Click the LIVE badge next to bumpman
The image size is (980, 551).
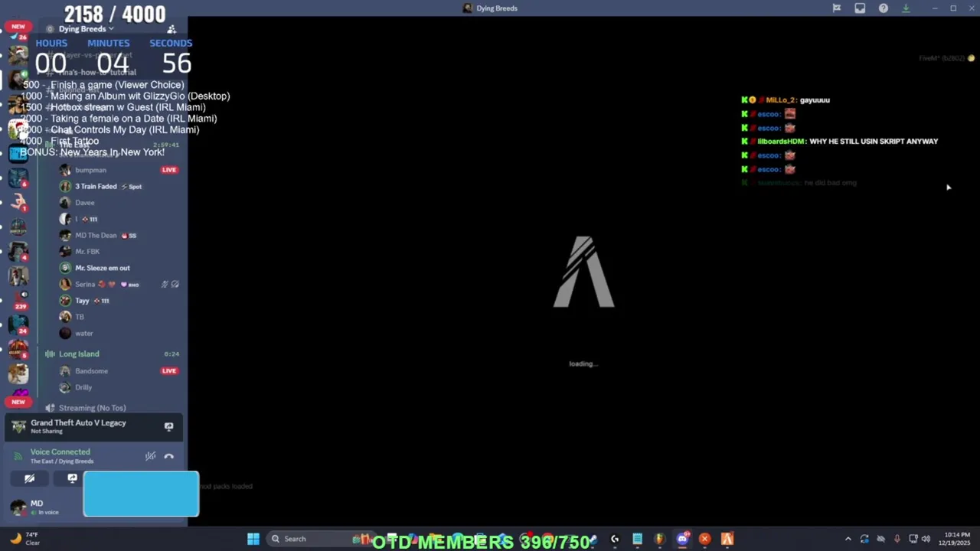(169, 170)
